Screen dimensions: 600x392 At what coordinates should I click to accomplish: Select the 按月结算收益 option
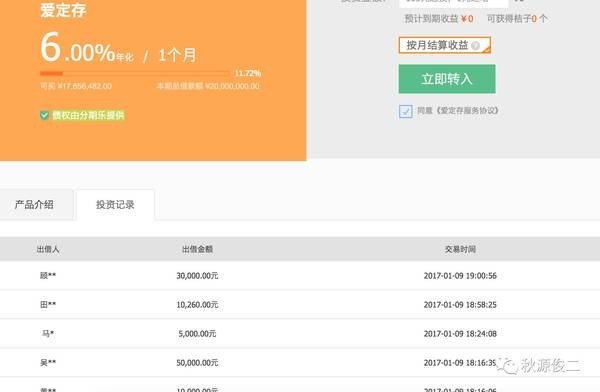point(445,45)
